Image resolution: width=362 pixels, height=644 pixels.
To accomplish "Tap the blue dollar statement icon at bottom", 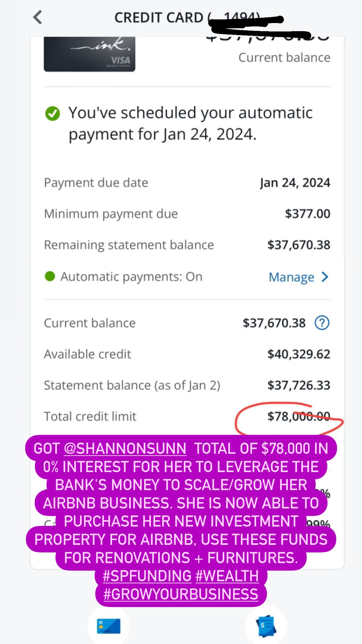I will pos(266,626).
